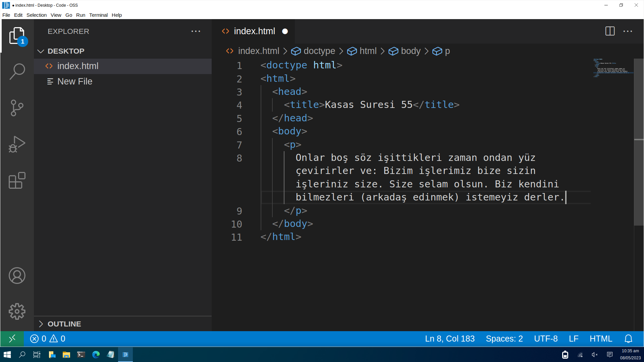Open the Terminal menu
This screenshot has width=644, height=362.
click(x=98, y=15)
